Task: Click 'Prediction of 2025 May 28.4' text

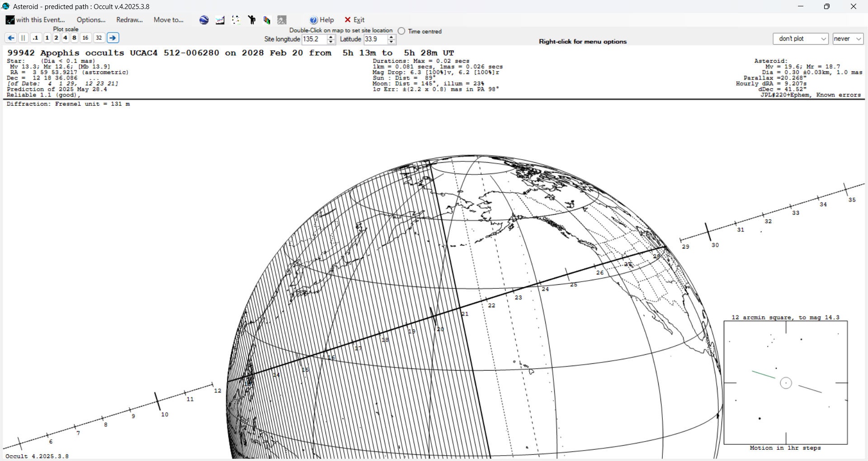Action: click(x=57, y=89)
